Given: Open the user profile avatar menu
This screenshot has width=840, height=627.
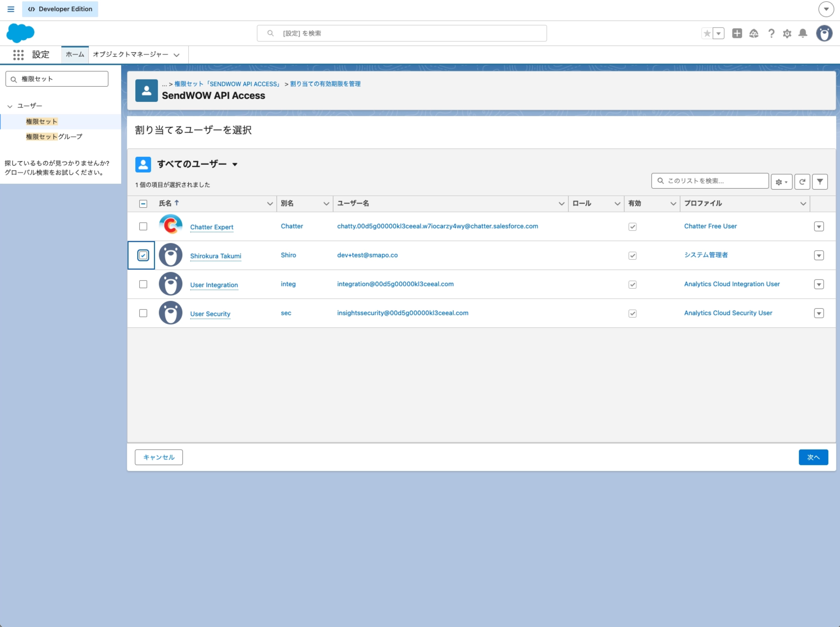Looking at the screenshot, I should point(824,33).
